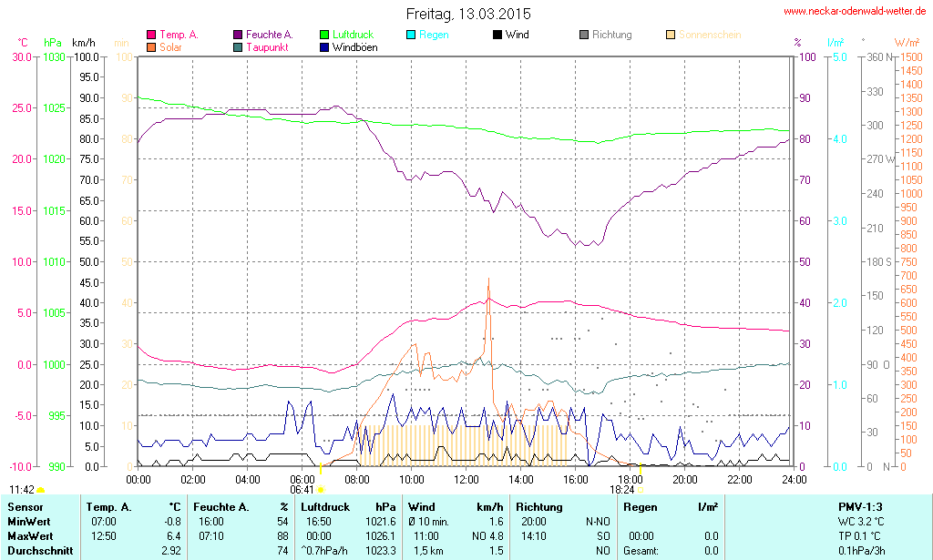The image size is (933, 560).
Task: Click the Sonnenschein legend swatch
Action: coord(671,36)
